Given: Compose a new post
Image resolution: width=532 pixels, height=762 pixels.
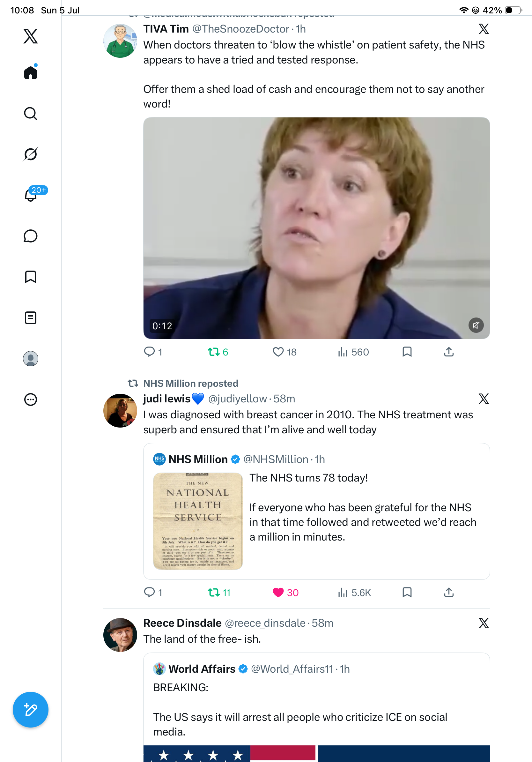Looking at the screenshot, I should 31,710.
